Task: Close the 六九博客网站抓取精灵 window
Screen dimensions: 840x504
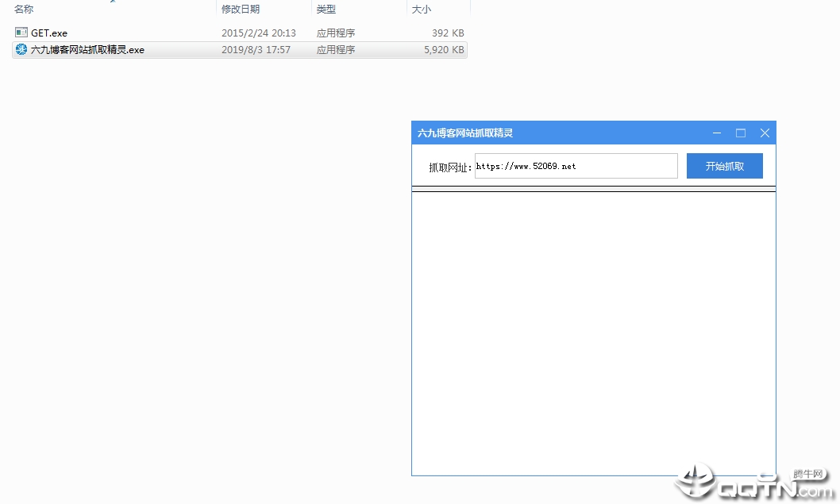Action: point(765,133)
